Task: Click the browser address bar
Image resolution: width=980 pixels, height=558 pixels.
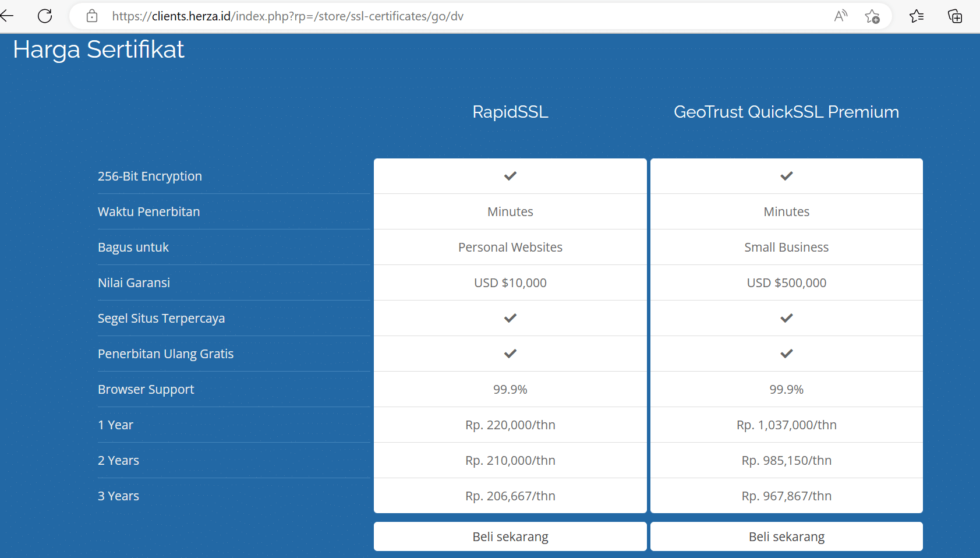Action: (408, 16)
